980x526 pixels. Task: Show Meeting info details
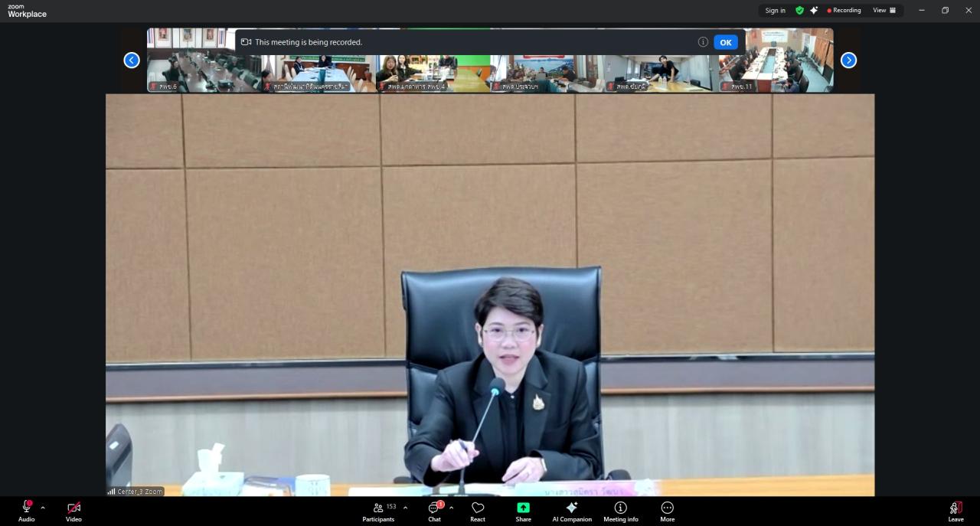point(620,511)
